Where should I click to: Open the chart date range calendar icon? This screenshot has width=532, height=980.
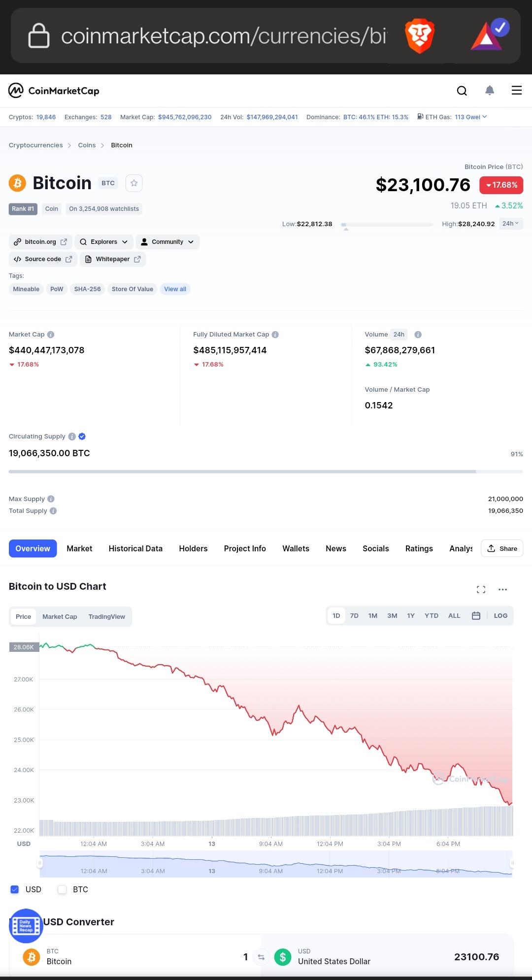[x=476, y=616]
